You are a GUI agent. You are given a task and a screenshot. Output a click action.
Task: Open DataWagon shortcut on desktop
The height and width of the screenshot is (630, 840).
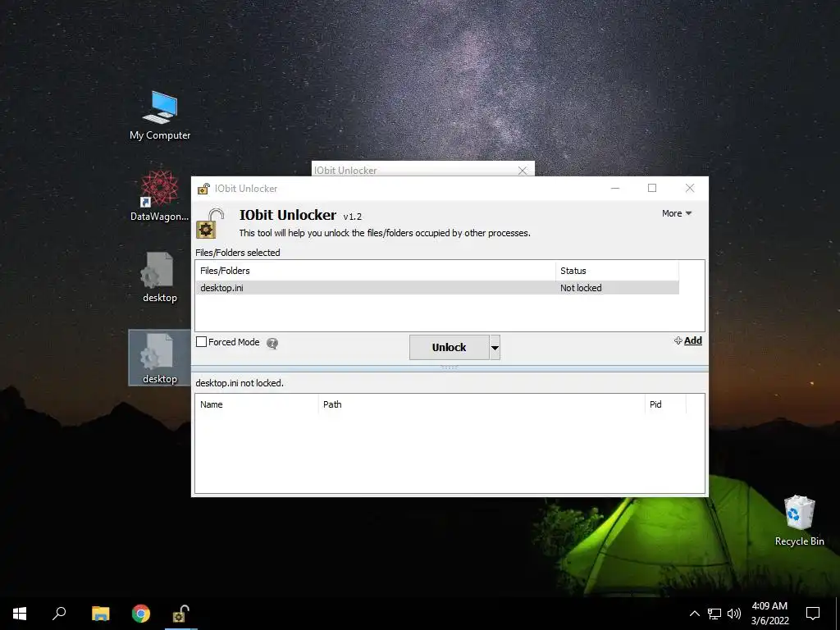(160, 196)
